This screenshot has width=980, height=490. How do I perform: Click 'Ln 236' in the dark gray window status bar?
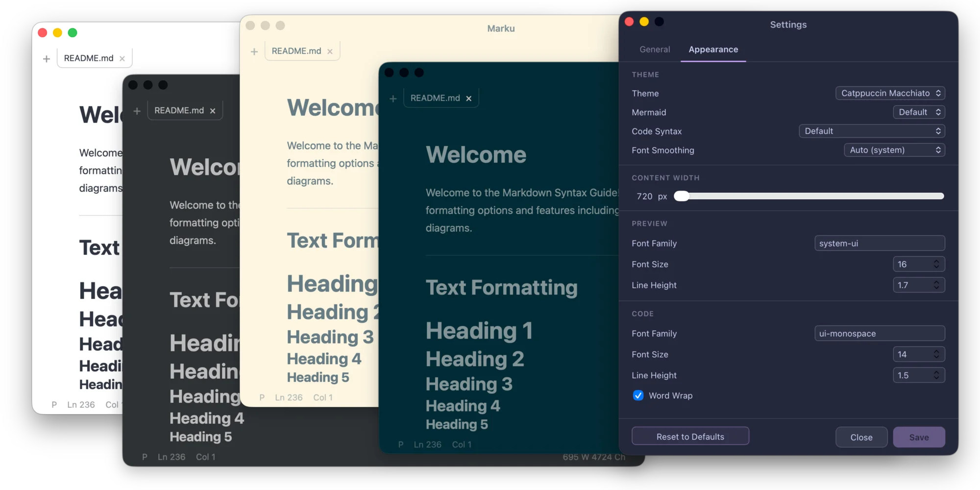pos(171,457)
